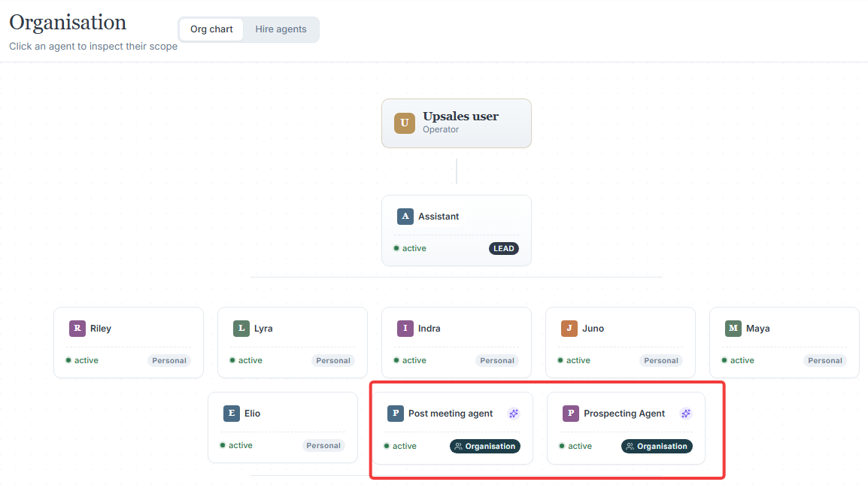Open the Hire agents tab

coord(281,29)
